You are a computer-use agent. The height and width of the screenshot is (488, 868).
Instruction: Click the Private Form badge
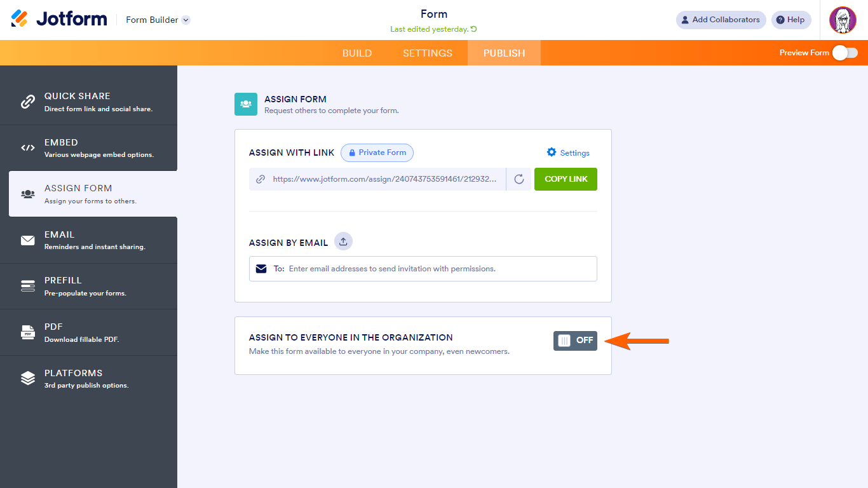click(x=377, y=152)
